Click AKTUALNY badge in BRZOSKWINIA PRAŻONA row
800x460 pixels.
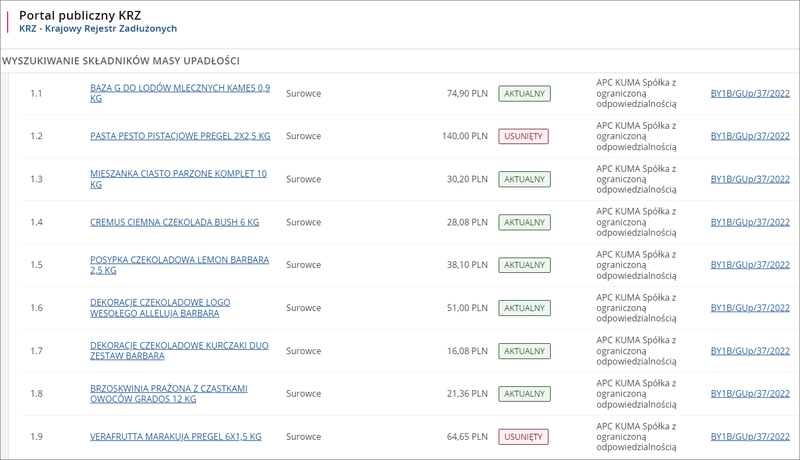point(524,394)
